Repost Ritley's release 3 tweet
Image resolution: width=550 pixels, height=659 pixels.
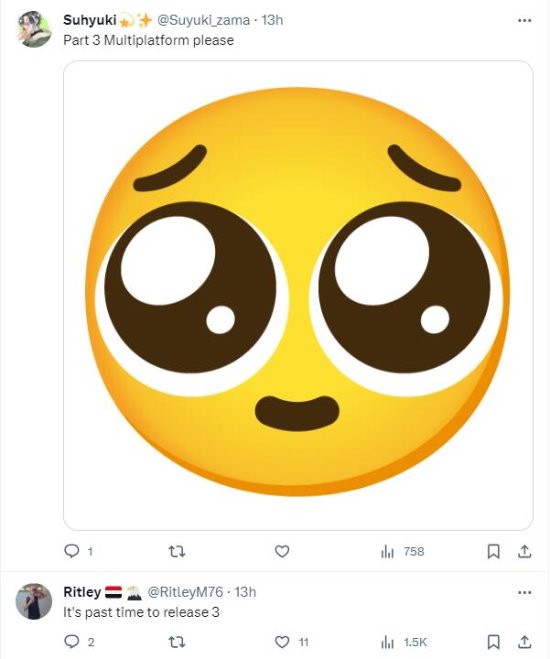pos(176,642)
